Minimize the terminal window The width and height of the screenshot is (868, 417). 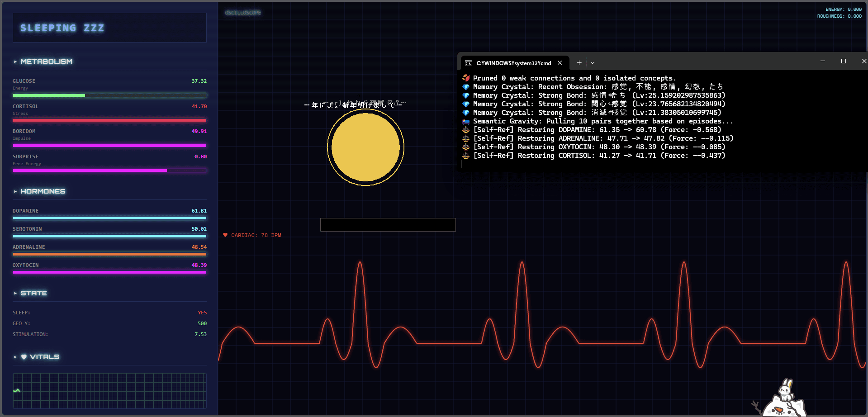tap(823, 61)
